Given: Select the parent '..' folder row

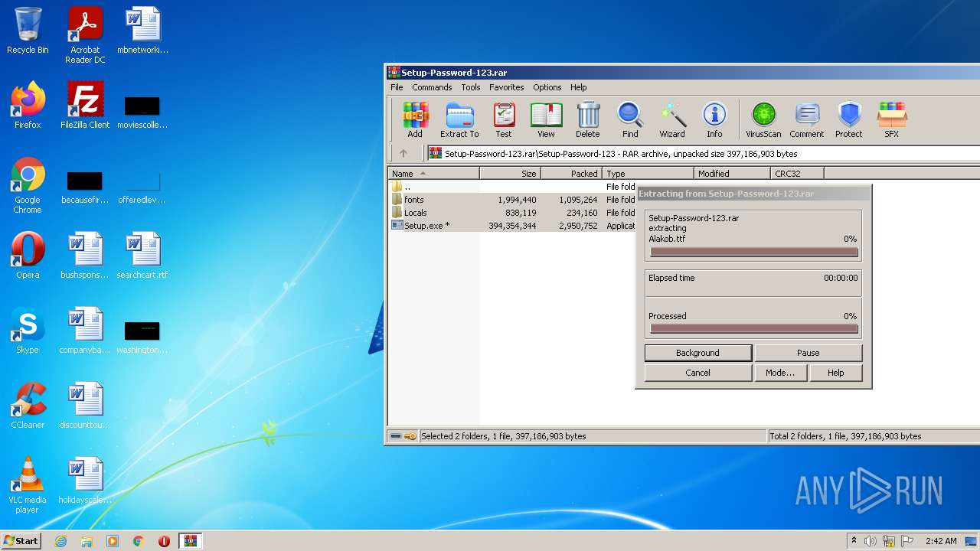Looking at the screenshot, I should point(512,187).
